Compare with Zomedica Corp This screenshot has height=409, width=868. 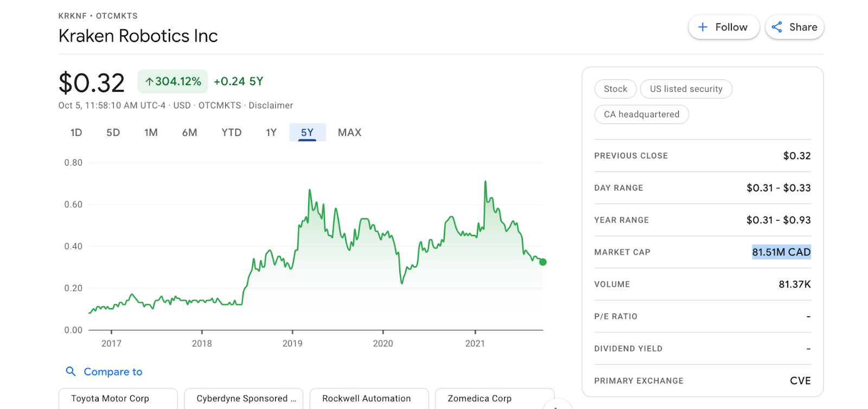(495, 398)
